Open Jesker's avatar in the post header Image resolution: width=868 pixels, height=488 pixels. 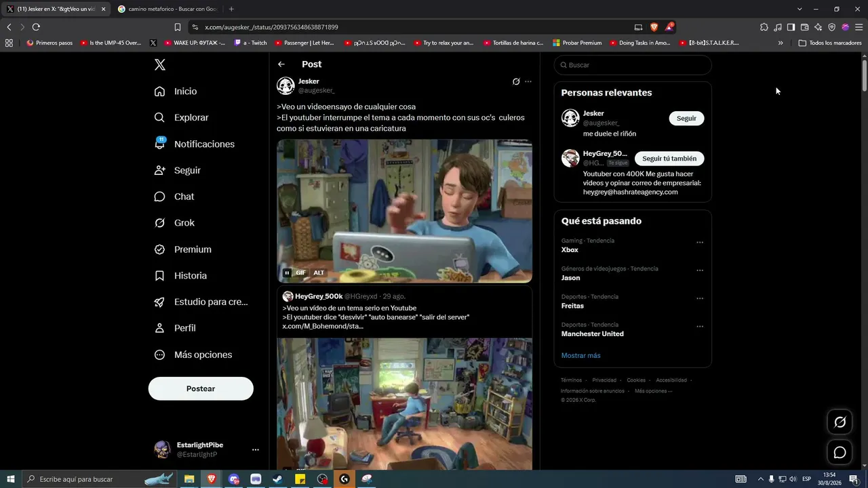[x=285, y=85]
